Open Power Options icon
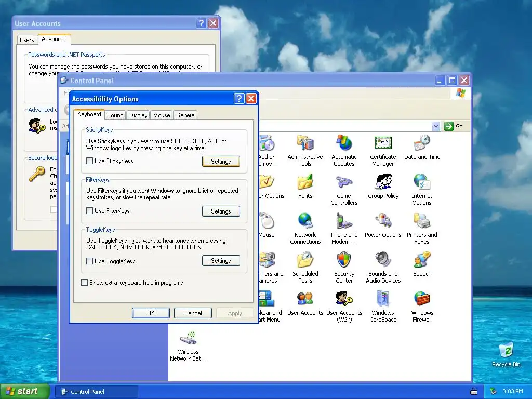This screenshot has height=399, width=532. tap(383, 225)
